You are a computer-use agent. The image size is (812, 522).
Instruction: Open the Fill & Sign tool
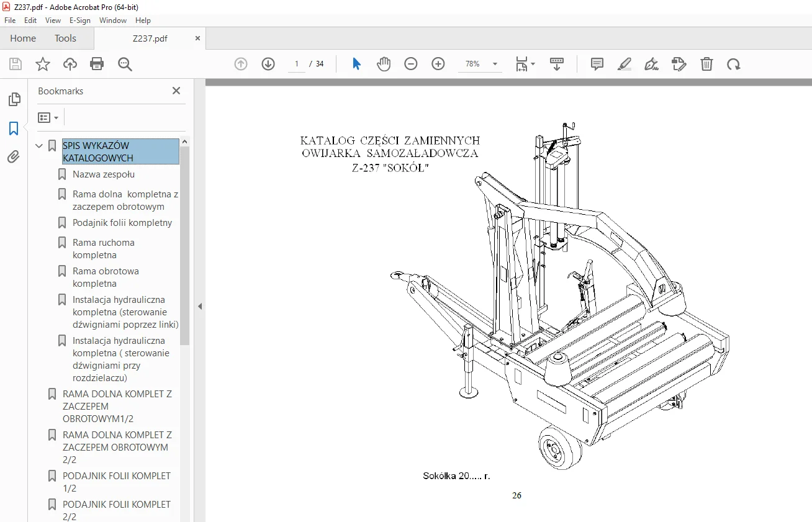(x=652, y=64)
